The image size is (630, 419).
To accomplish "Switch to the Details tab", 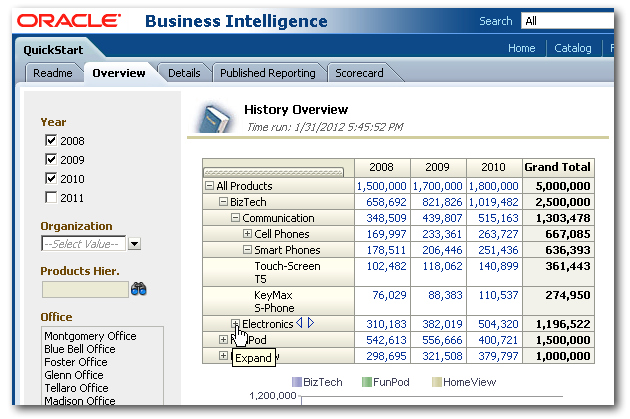I will pos(184,73).
